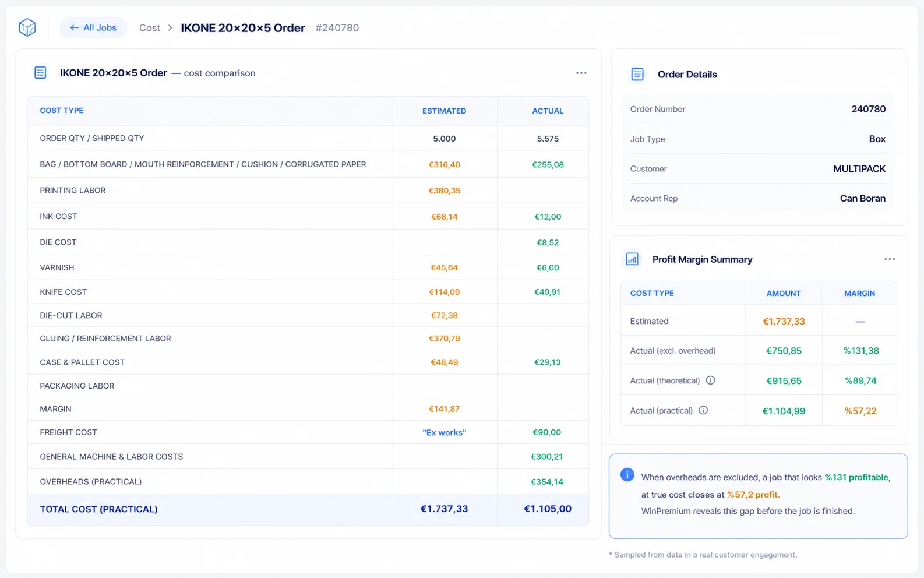Show info for Actual (theoretical) row

tap(710, 380)
